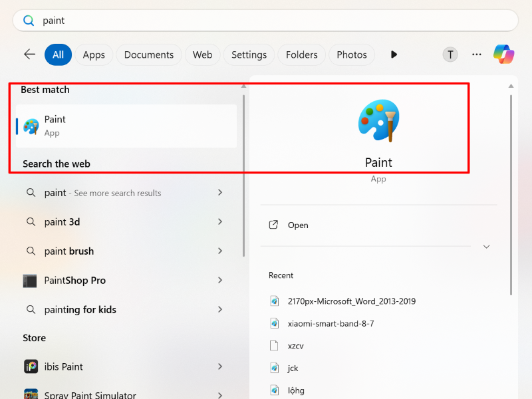Screen dimensions: 532x399
Task: Open the more options ellipsis menu
Action: click(x=476, y=55)
